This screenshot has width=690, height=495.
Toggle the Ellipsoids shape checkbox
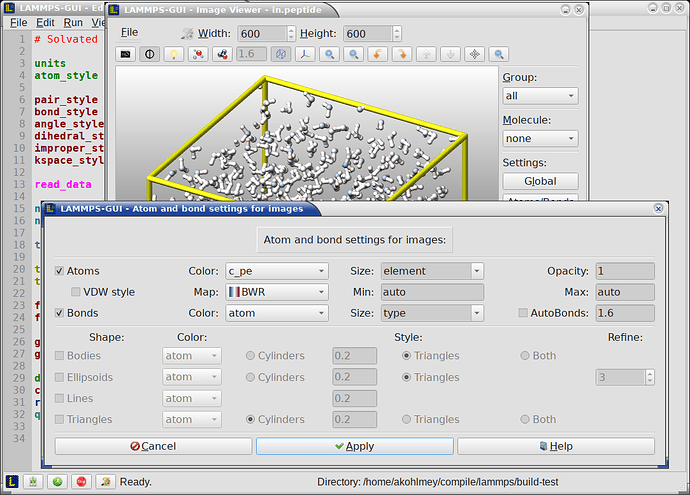point(59,377)
